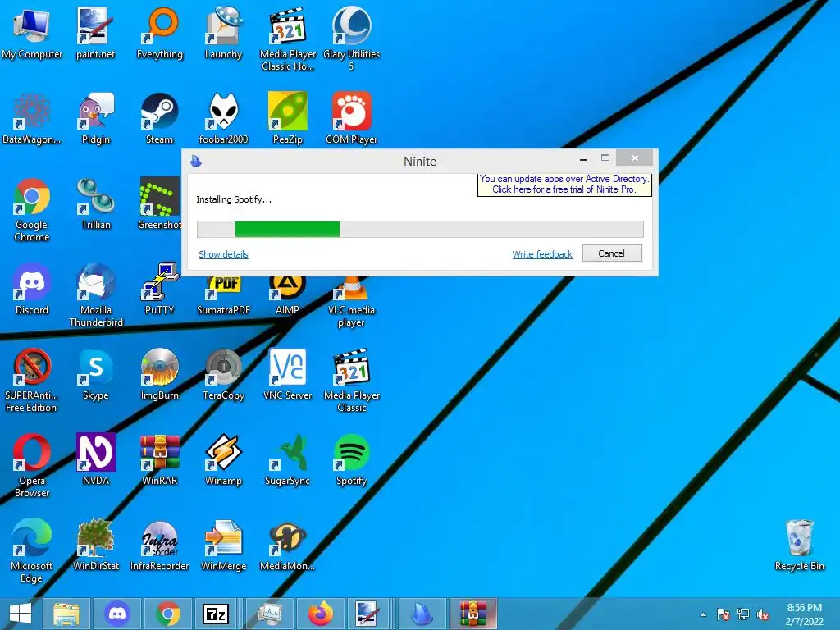Open the InfraRecorder shortcut
This screenshot has height=630, width=840.
(160, 546)
